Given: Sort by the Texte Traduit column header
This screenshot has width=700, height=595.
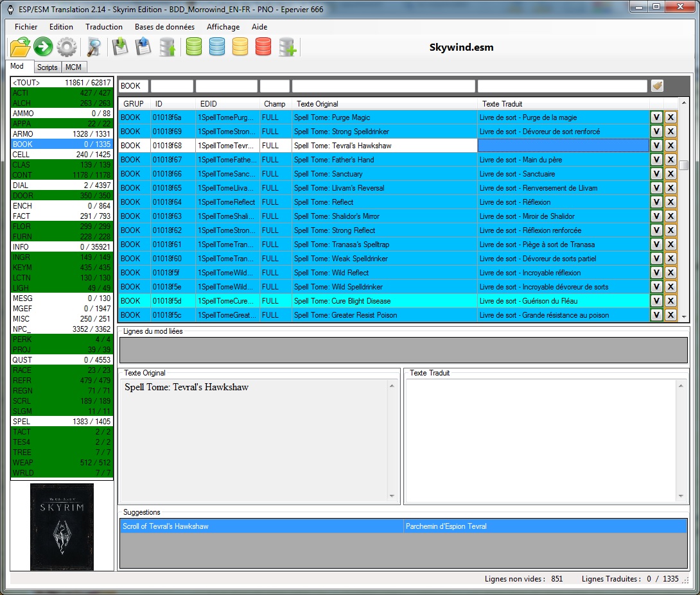Looking at the screenshot, I should point(563,104).
